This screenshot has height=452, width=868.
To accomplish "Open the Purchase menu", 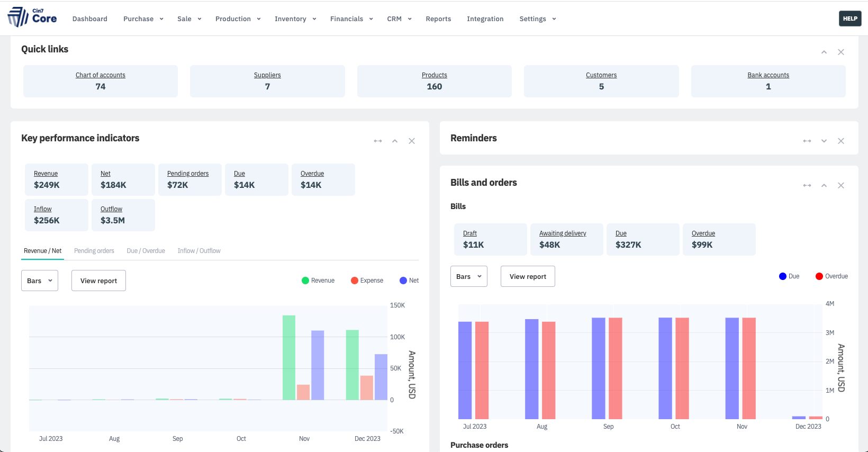I will (x=143, y=19).
